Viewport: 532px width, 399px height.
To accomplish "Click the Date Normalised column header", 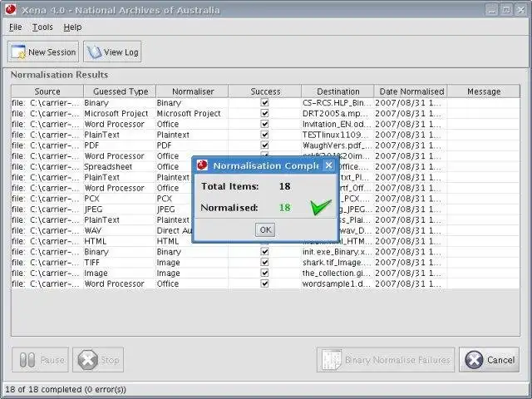I will tap(411, 91).
